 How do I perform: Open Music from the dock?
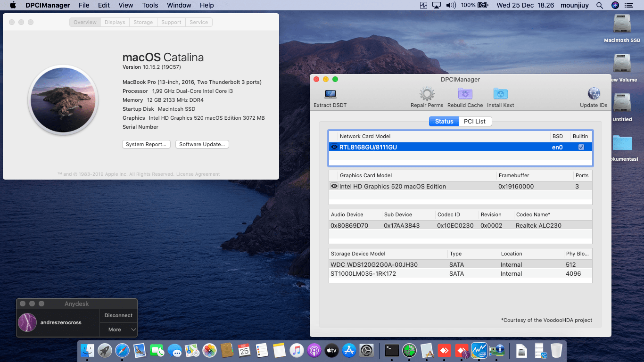click(297, 350)
